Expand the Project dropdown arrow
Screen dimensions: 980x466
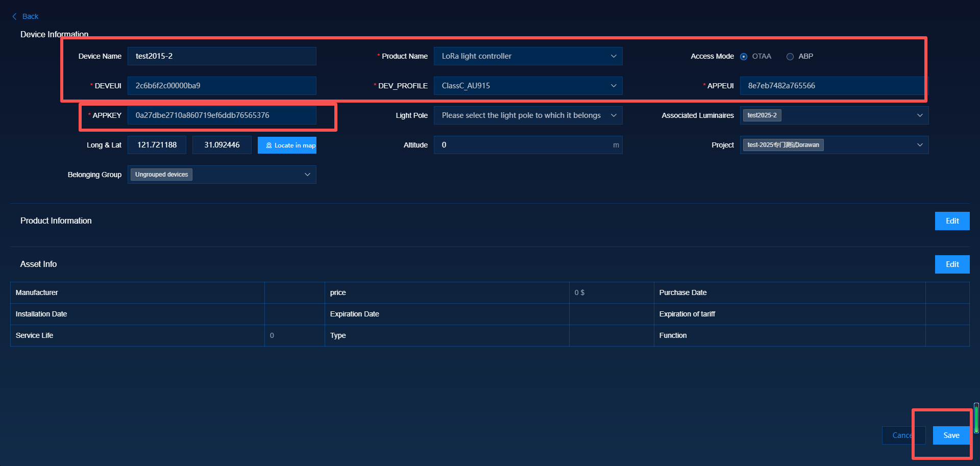919,145
